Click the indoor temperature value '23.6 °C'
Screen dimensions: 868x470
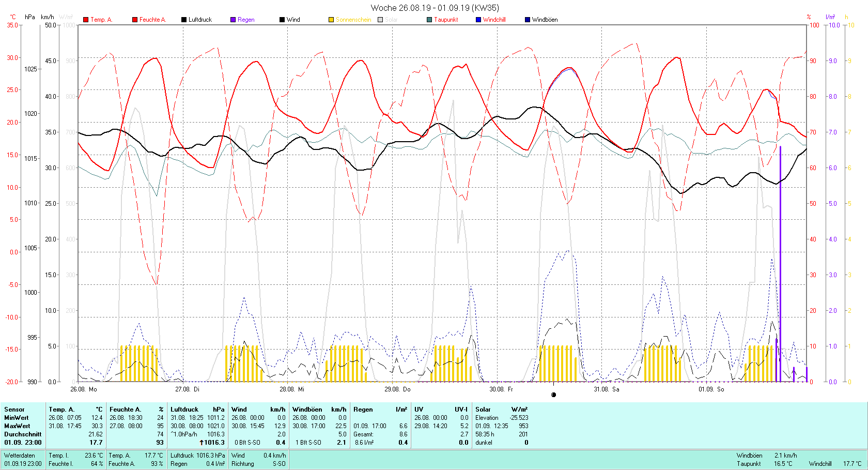point(94,456)
